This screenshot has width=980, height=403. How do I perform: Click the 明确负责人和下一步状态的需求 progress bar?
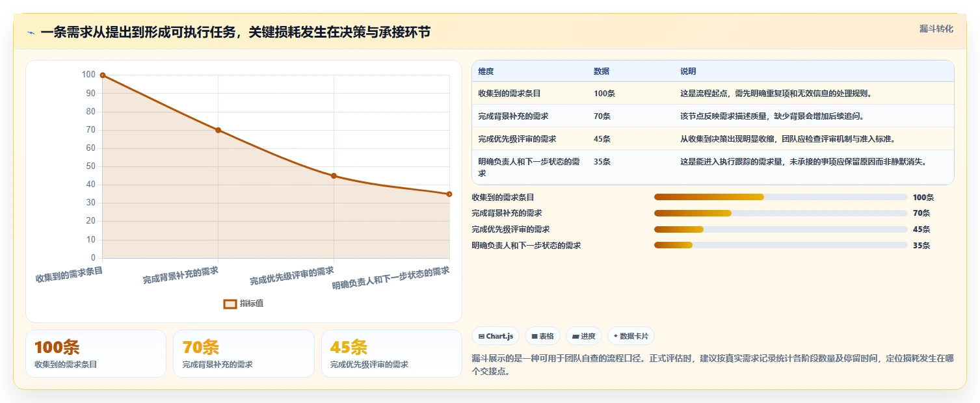(x=781, y=245)
